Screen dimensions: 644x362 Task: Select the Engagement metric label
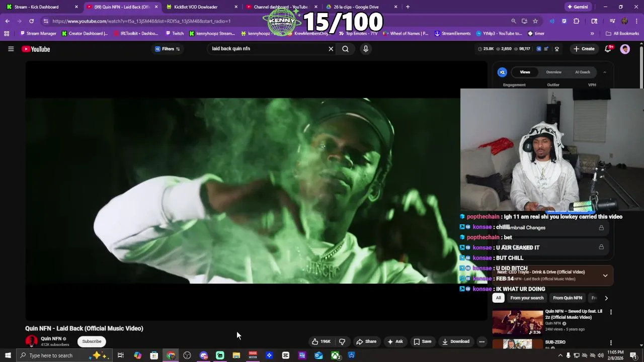[x=514, y=85]
